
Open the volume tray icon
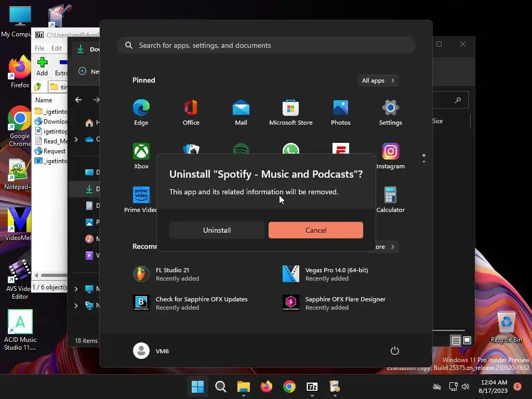pos(465,387)
